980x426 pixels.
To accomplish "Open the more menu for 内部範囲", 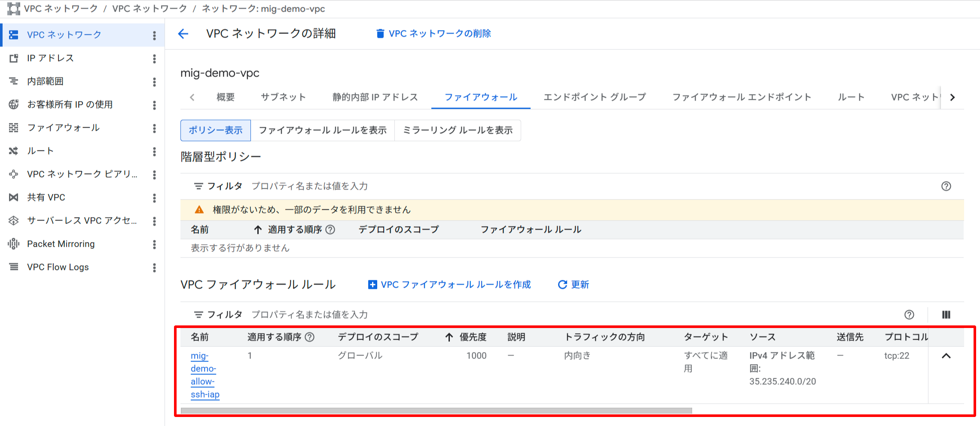I will pyautogui.click(x=154, y=82).
